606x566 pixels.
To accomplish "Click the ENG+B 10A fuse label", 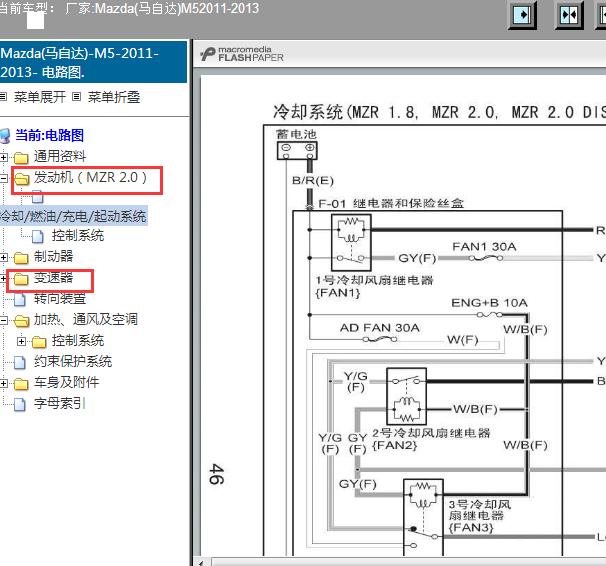I will [x=489, y=303].
